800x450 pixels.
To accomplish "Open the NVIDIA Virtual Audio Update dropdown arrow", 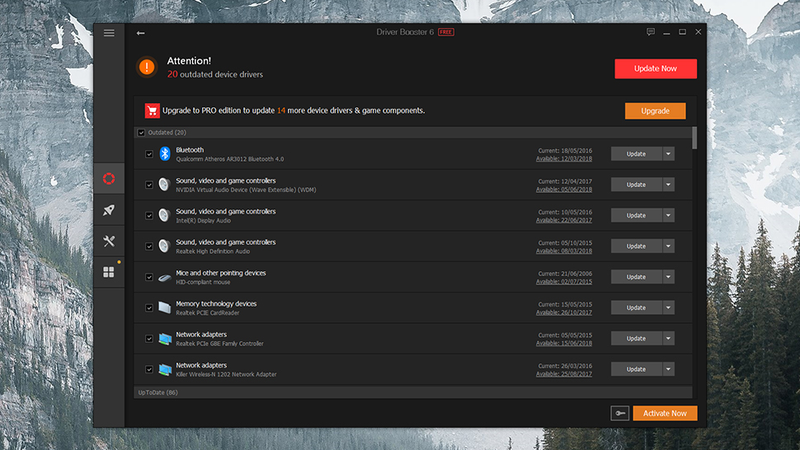I will pos(668,185).
